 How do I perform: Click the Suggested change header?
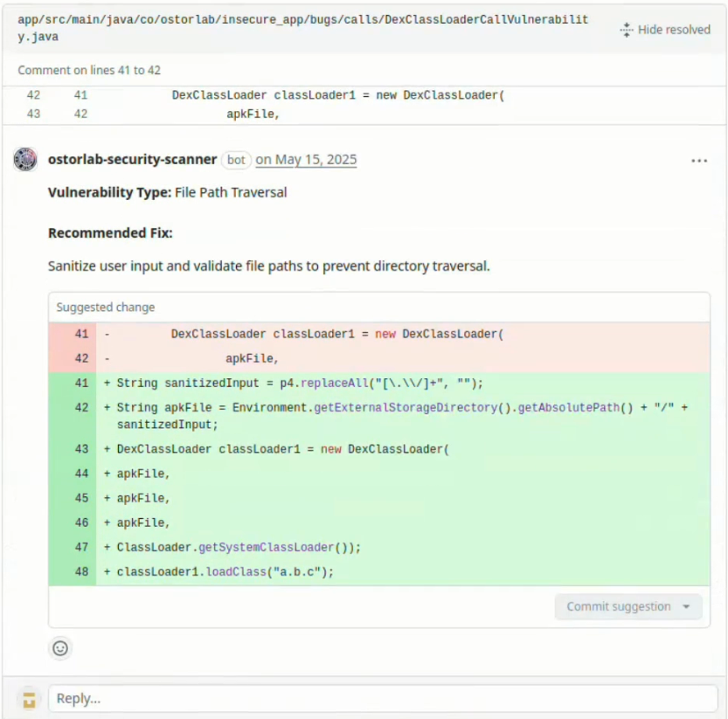[x=106, y=308]
